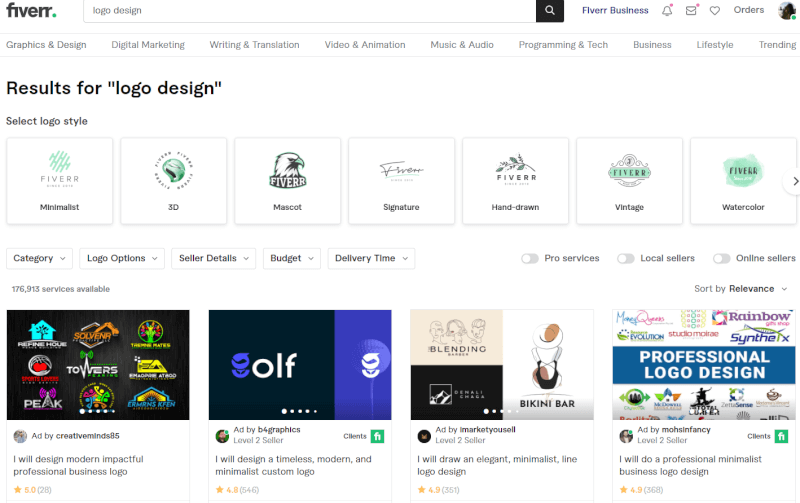Click the Clients badge on b4graphics card

[x=364, y=436]
